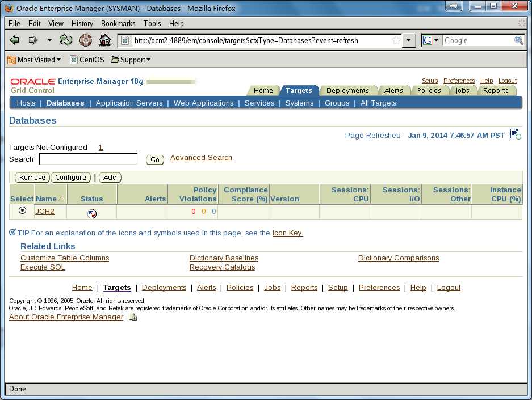Open the Application Servers subtab
Viewport: 532px width, 400px height.
(x=129, y=103)
